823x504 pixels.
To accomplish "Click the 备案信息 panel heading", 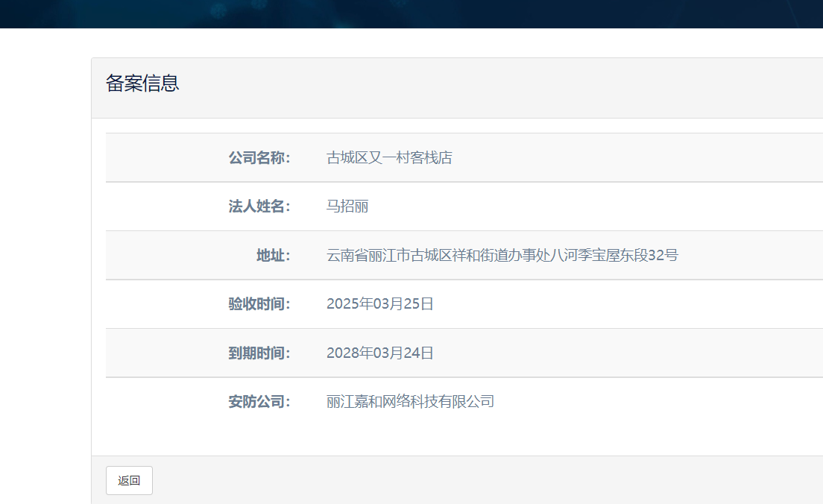I will 142,84.
